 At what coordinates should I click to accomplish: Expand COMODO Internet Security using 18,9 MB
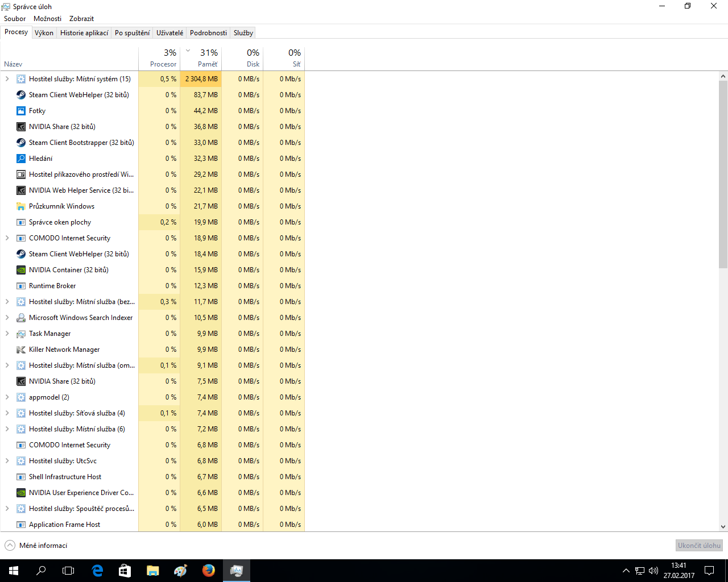[x=7, y=238]
